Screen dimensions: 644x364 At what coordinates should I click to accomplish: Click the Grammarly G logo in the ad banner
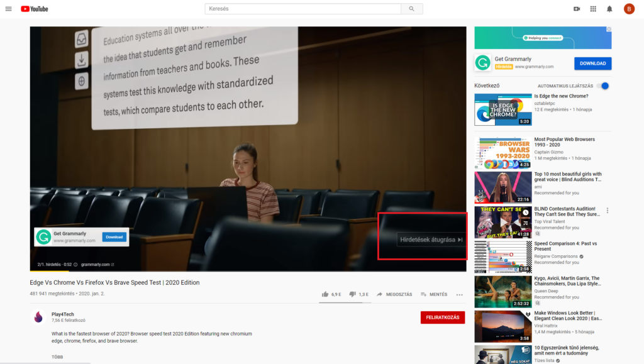[43, 237]
